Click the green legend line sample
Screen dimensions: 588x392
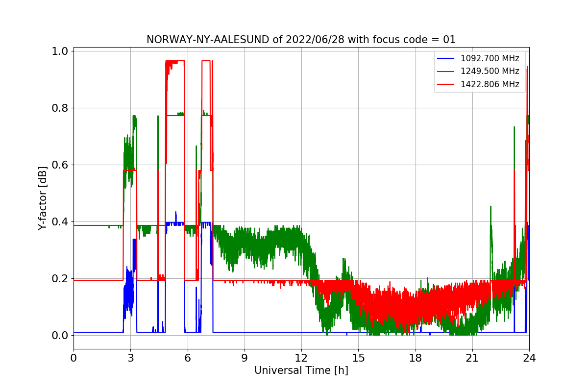pos(445,72)
